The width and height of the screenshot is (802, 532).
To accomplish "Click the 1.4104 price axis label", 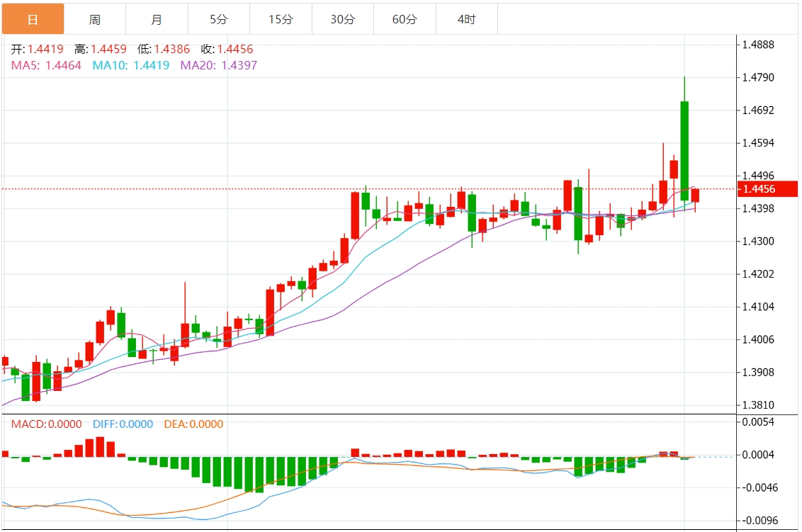I will 758,307.
